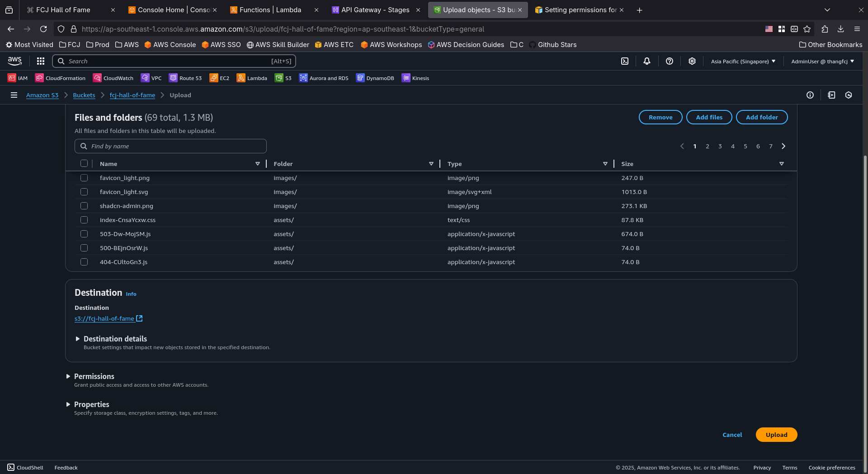This screenshot has height=474, width=868.
Task: Open the AWS logo home link
Action: pyautogui.click(x=14, y=61)
